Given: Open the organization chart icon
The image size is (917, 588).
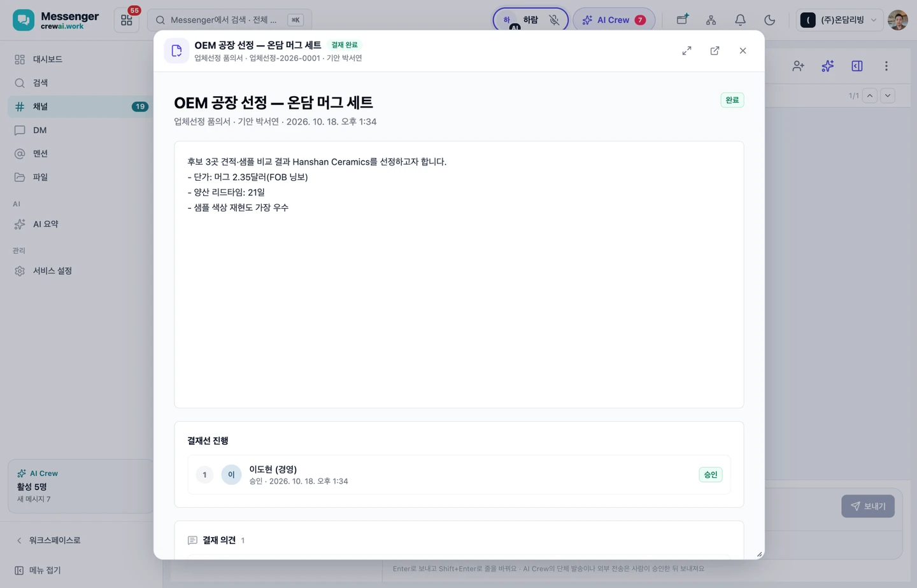Looking at the screenshot, I should click(711, 20).
